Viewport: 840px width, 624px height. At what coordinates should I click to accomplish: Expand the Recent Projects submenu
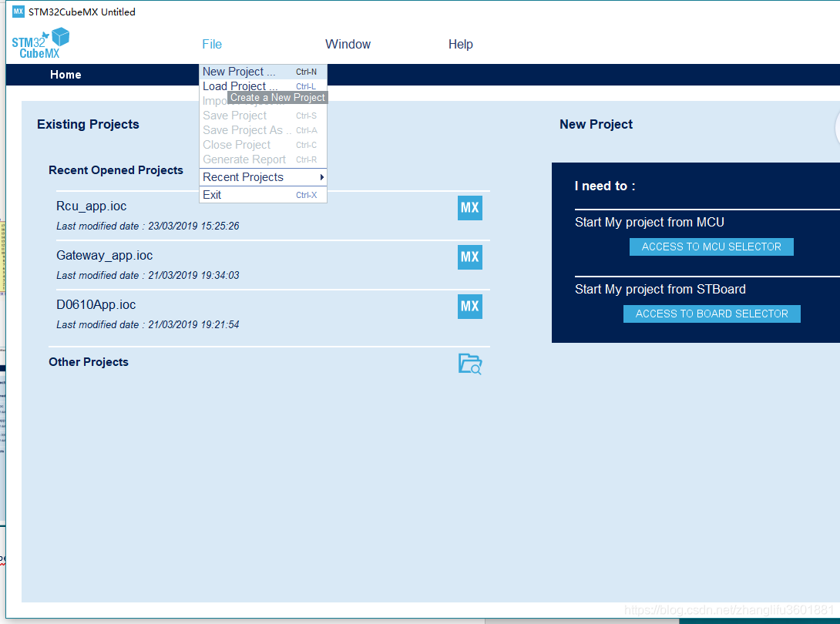click(263, 177)
